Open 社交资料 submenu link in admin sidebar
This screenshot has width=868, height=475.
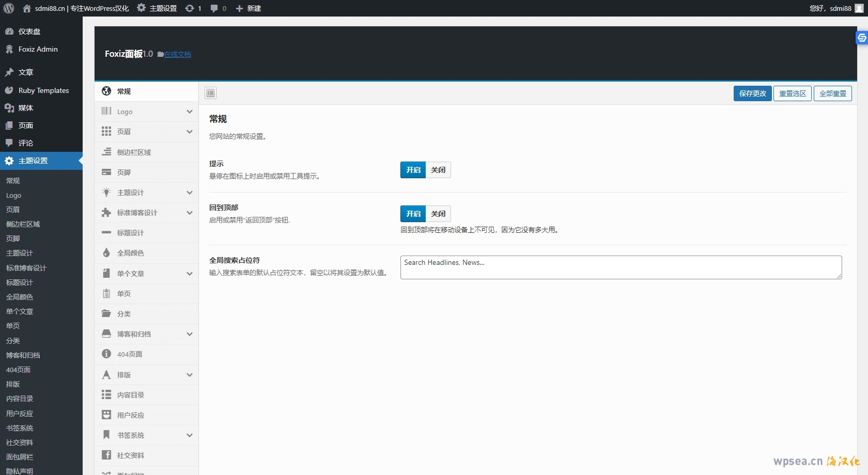point(20,442)
